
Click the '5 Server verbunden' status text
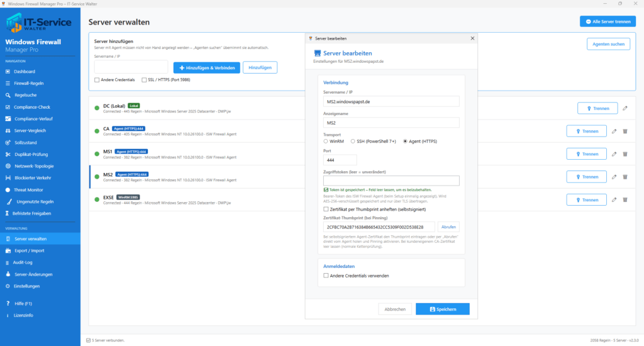click(x=108, y=340)
